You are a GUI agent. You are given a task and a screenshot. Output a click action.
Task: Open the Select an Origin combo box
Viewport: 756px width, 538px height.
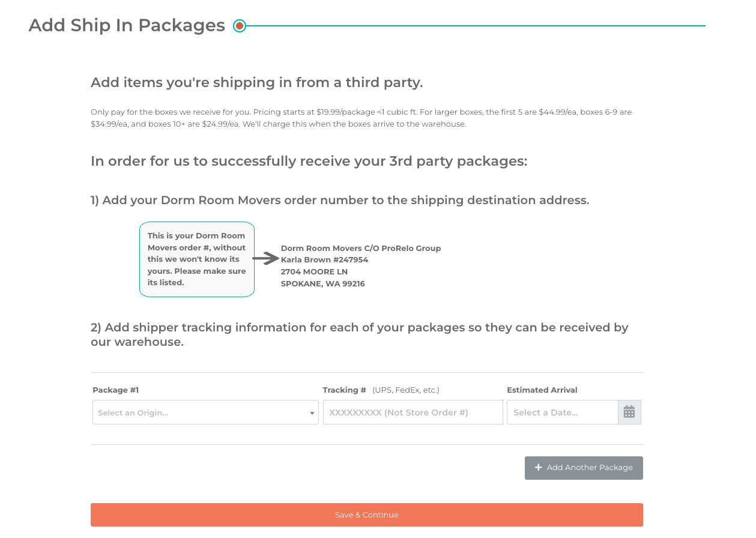coord(205,413)
